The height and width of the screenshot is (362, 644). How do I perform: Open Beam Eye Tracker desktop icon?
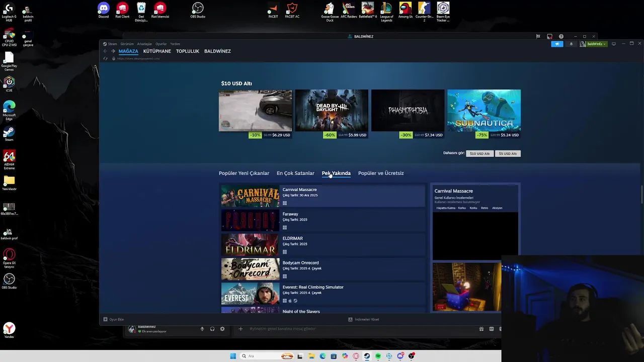tap(443, 12)
